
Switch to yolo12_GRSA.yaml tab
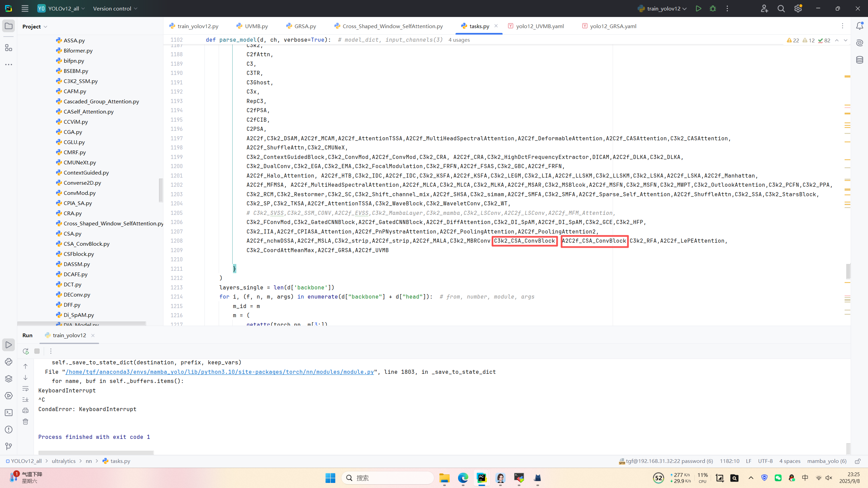[x=609, y=26]
